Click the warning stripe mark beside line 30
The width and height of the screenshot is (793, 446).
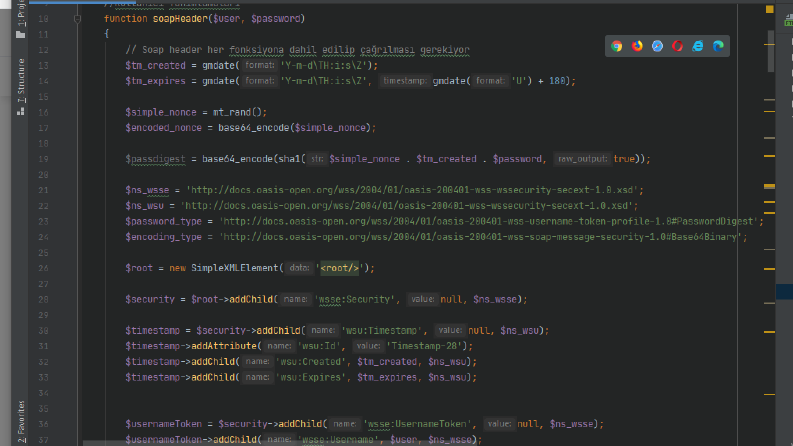point(769,332)
